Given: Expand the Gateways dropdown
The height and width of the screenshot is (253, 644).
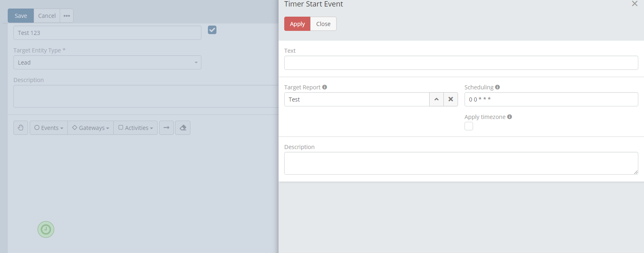Looking at the screenshot, I should 91,128.
